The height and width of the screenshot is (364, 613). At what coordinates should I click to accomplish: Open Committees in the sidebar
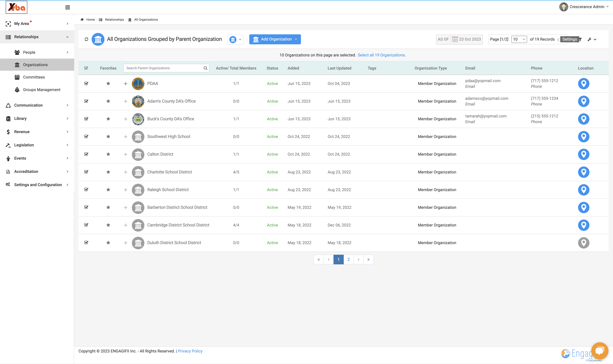[34, 77]
